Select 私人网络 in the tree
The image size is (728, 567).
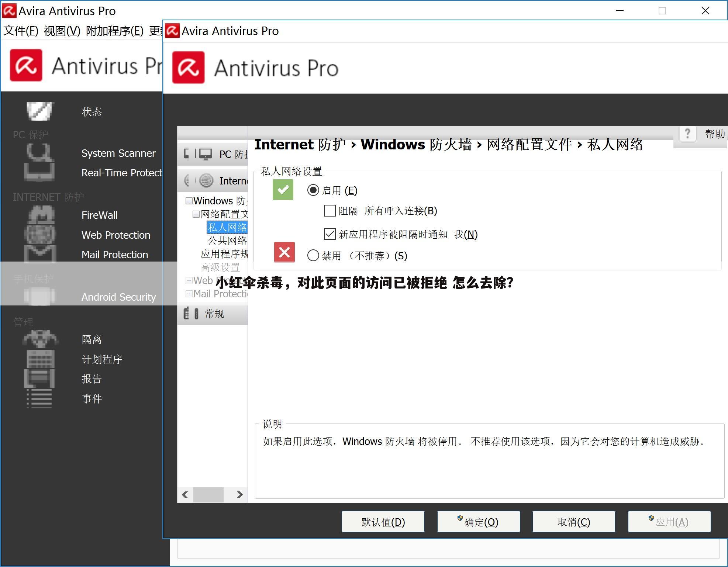click(x=227, y=227)
